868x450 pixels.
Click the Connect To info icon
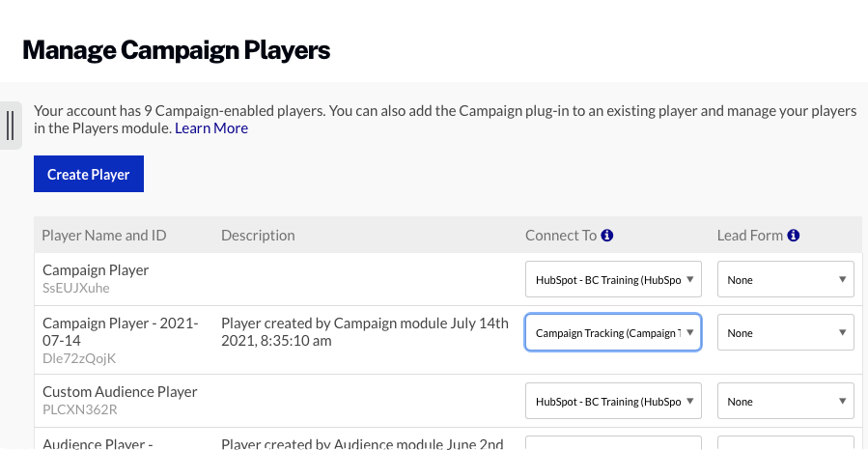pos(607,236)
